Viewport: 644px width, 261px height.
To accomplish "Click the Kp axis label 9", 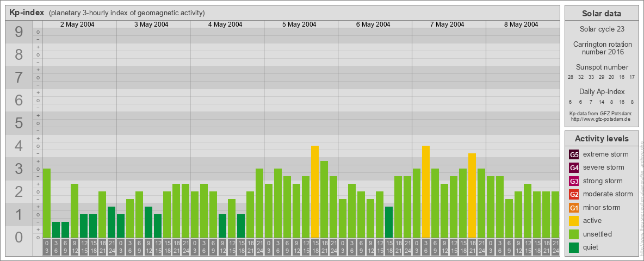I will [x=18, y=32].
